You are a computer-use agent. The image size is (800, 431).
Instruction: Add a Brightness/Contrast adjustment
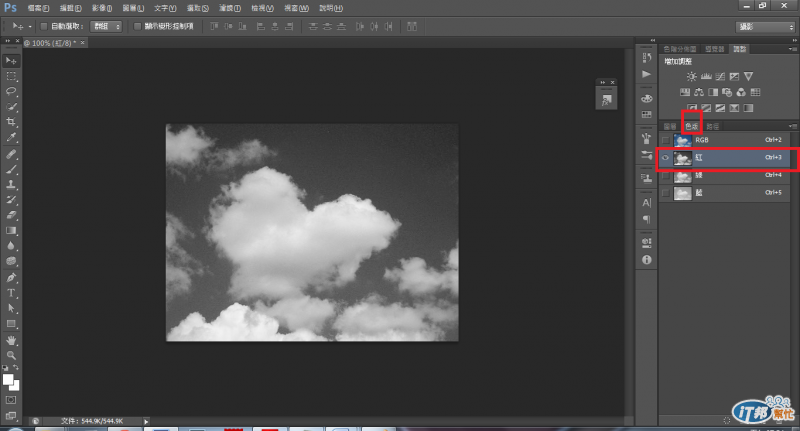[x=691, y=77]
